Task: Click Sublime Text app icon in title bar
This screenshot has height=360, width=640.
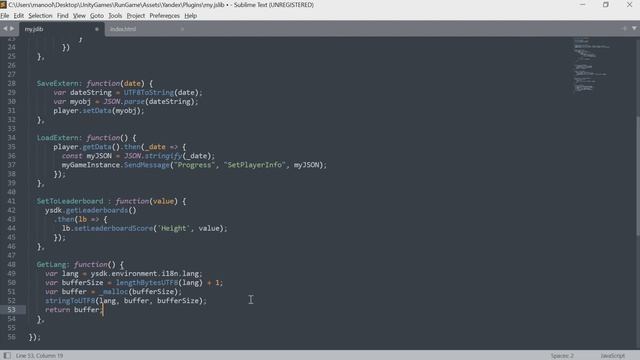Action: pyautogui.click(x=3, y=4)
